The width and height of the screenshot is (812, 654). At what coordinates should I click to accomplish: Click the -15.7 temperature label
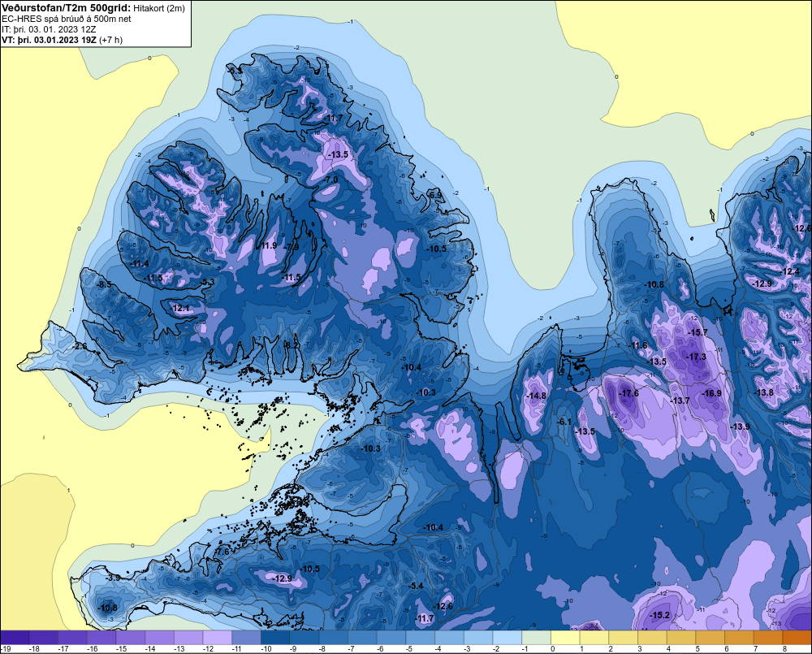(698, 332)
